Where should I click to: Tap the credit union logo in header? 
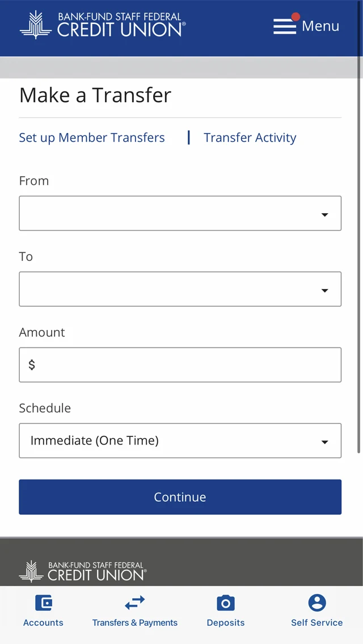(x=103, y=25)
